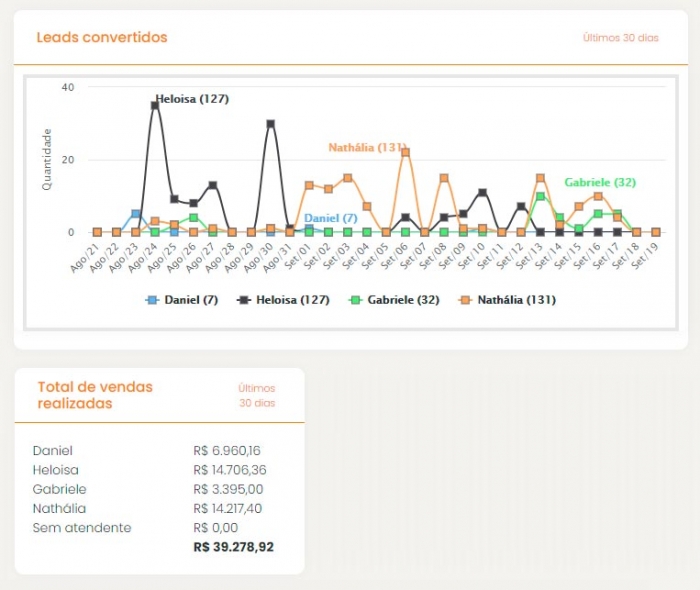The width and height of the screenshot is (700, 590).
Task: Click Heloisa's data point at Set/10
Action: point(482,192)
